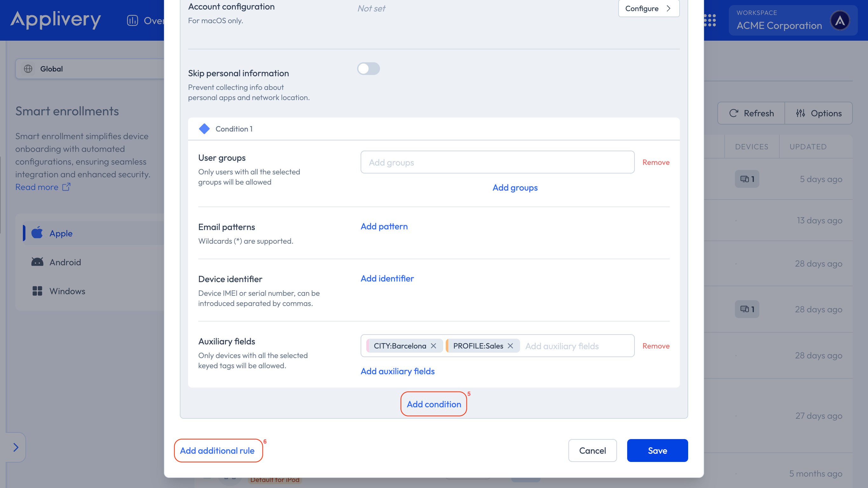
Task: Open Configure for Account configuration
Action: click(x=648, y=9)
